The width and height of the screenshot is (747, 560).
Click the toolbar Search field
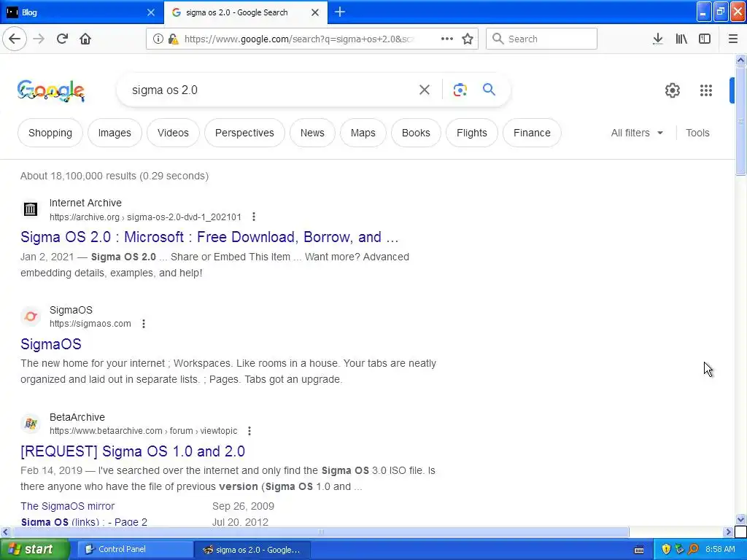542,39
